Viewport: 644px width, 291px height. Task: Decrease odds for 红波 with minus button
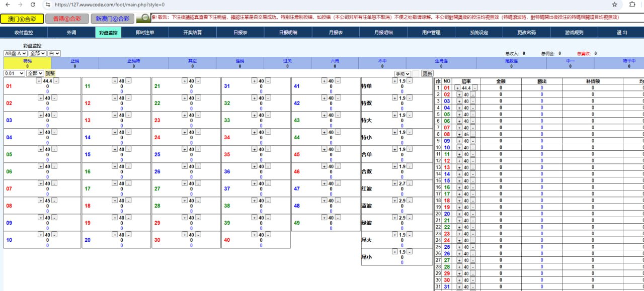409,183
